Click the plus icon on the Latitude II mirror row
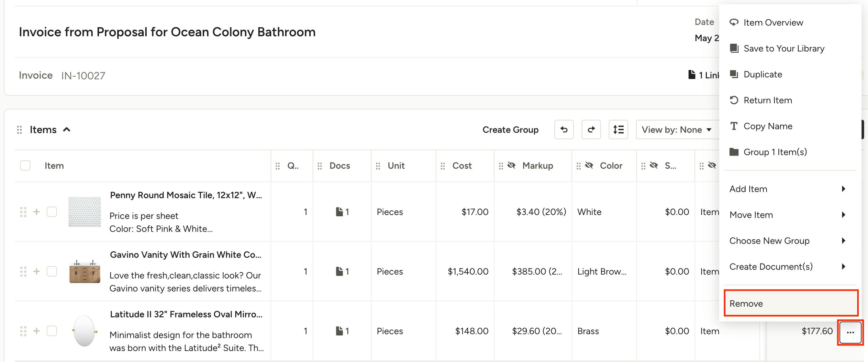This screenshot has height=362, width=868. pos(36,331)
